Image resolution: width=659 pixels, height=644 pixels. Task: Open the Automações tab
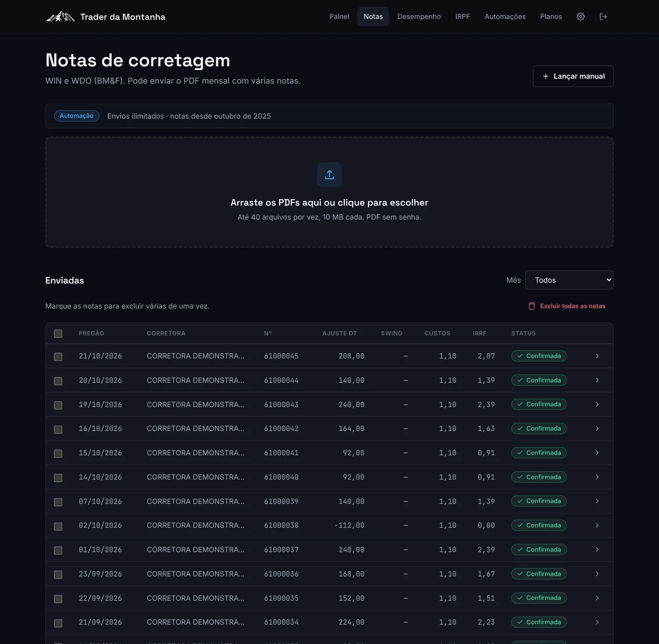(x=505, y=16)
